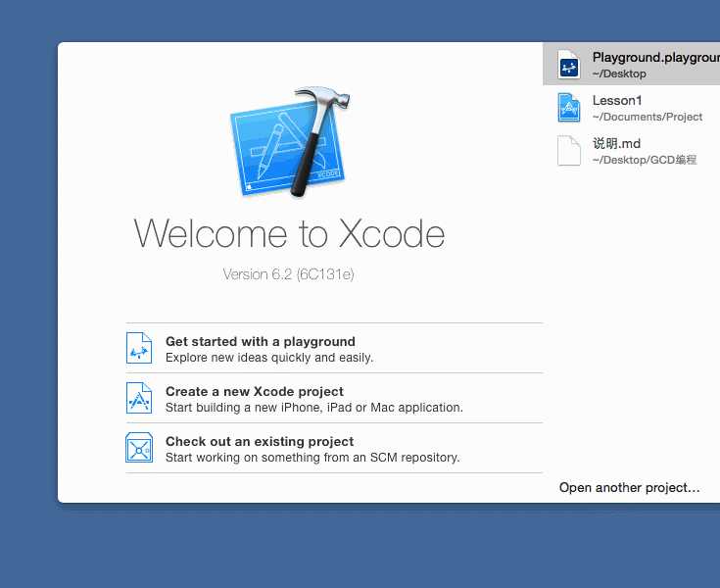Select Check out an existing project
The height and width of the screenshot is (588, 720).
coord(334,449)
